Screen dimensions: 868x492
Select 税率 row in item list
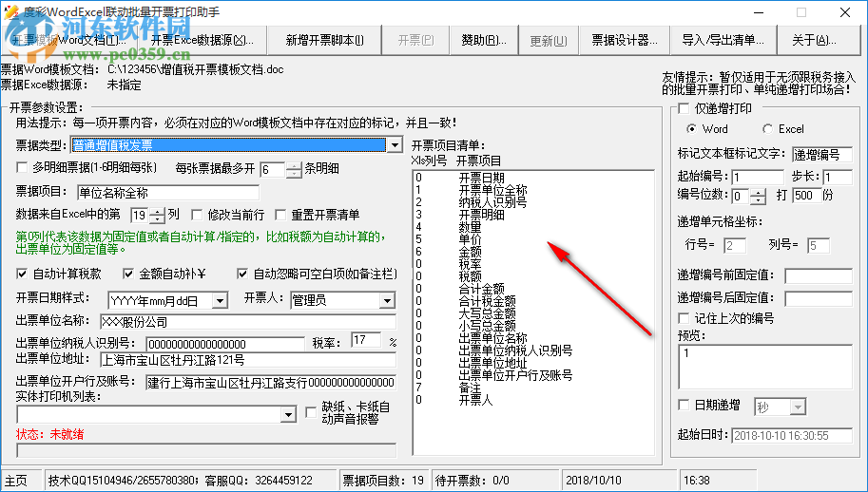(470, 264)
